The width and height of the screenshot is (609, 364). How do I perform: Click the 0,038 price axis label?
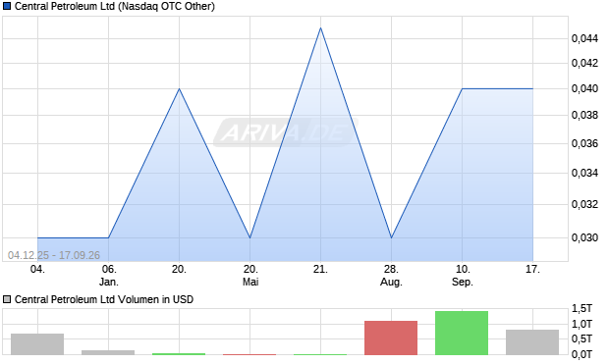[x=584, y=115]
